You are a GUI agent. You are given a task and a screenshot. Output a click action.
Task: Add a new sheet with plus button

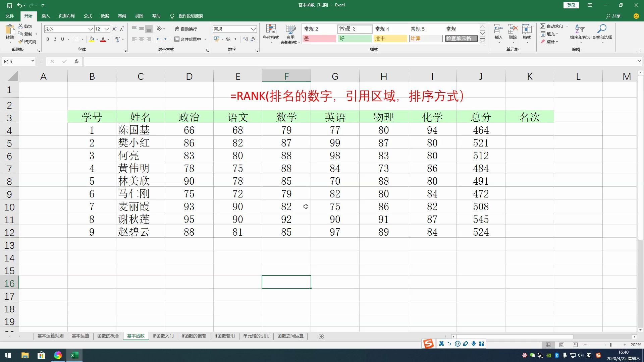pyautogui.click(x=321, y=336)
